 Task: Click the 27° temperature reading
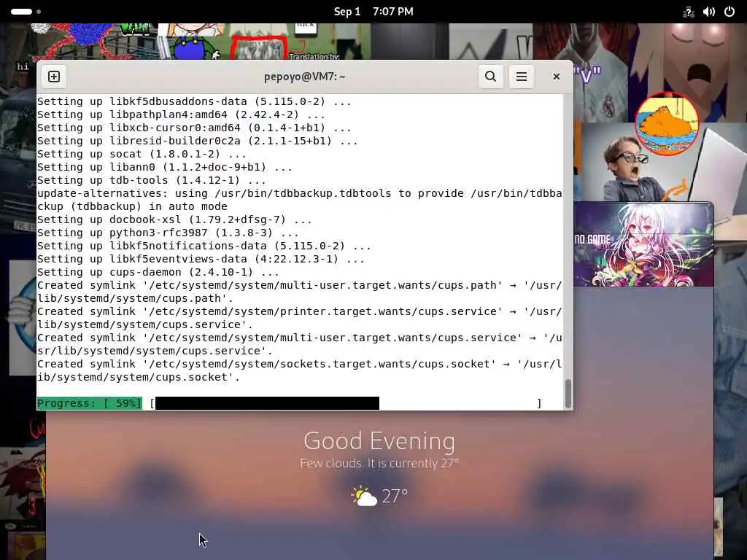pyautogui.click(x=395, y=496)
